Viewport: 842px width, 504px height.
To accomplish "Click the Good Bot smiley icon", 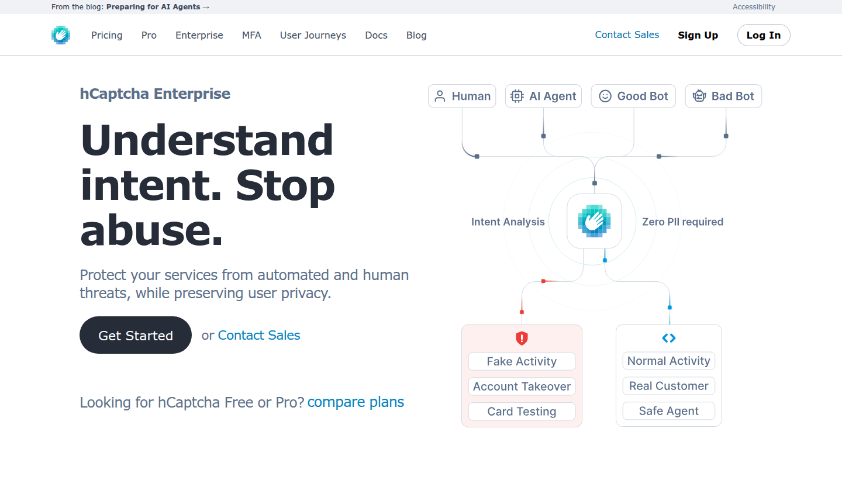I will click(605, 96).
